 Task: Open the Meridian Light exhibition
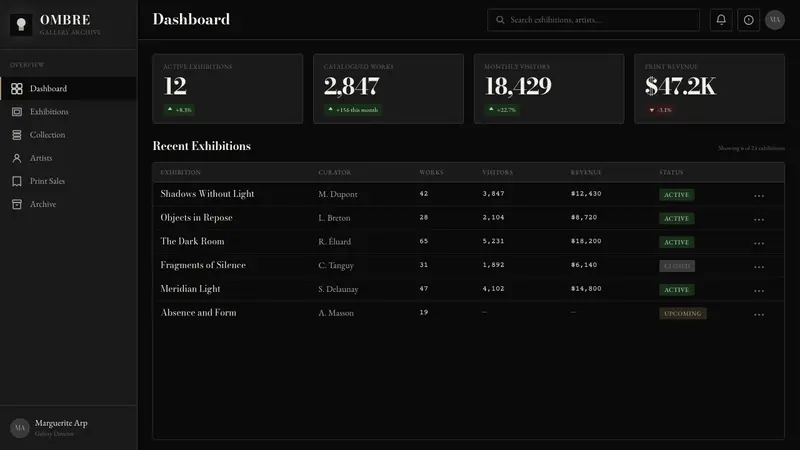click(x=190, y=289)
